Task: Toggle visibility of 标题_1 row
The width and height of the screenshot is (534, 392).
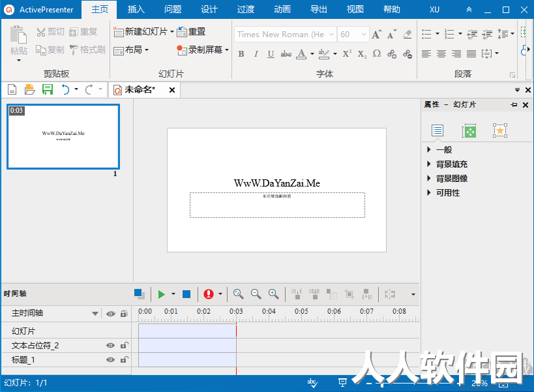Action: pos(110,360)
